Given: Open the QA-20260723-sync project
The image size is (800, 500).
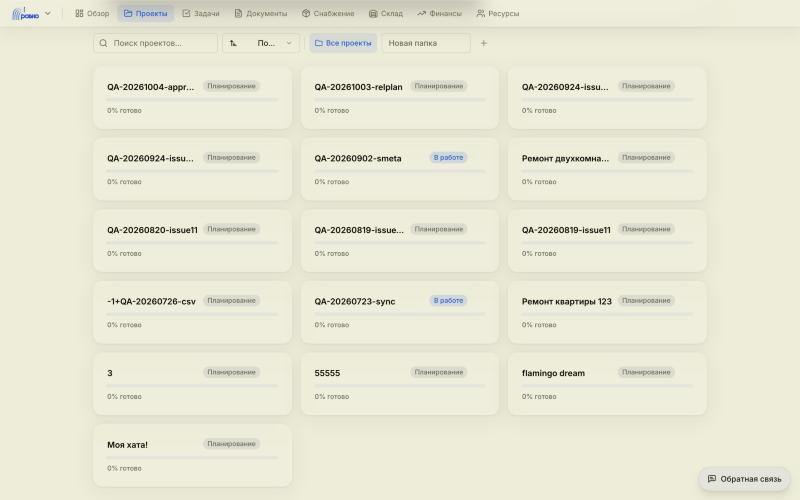Looking at the screenshot, I should pyautogui.click(x=400, y=312).
